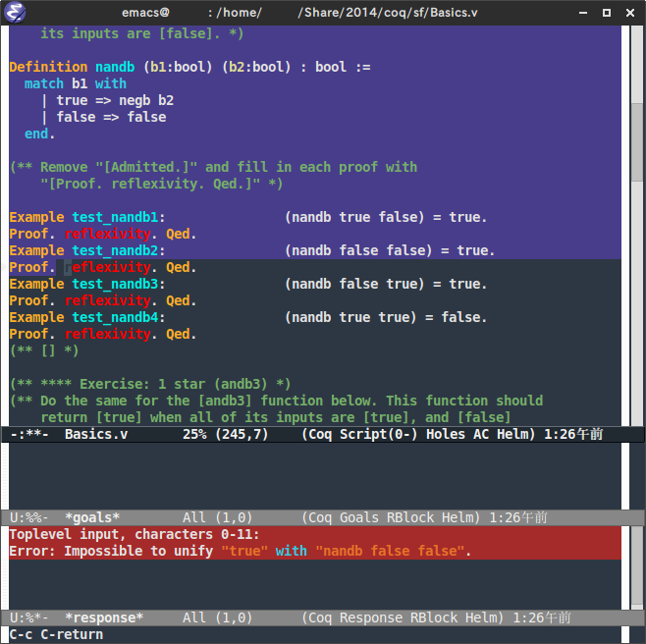Click the -:**- buffer status flags

pyautogui.click(x=29, y=434)
